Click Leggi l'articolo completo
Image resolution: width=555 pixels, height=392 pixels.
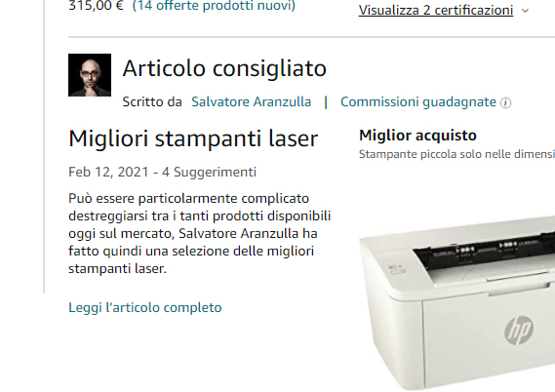[145, 307]
